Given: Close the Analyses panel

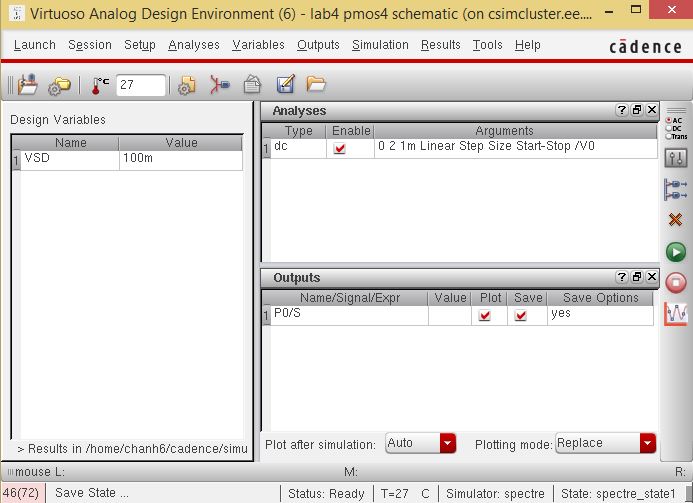Looking at the screenshot, I should pyautogui.click(x=652, y=110).
